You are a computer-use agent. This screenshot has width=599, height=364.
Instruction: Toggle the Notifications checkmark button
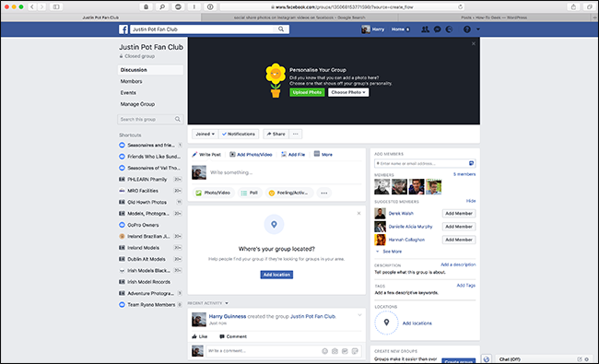click(239, 134)
